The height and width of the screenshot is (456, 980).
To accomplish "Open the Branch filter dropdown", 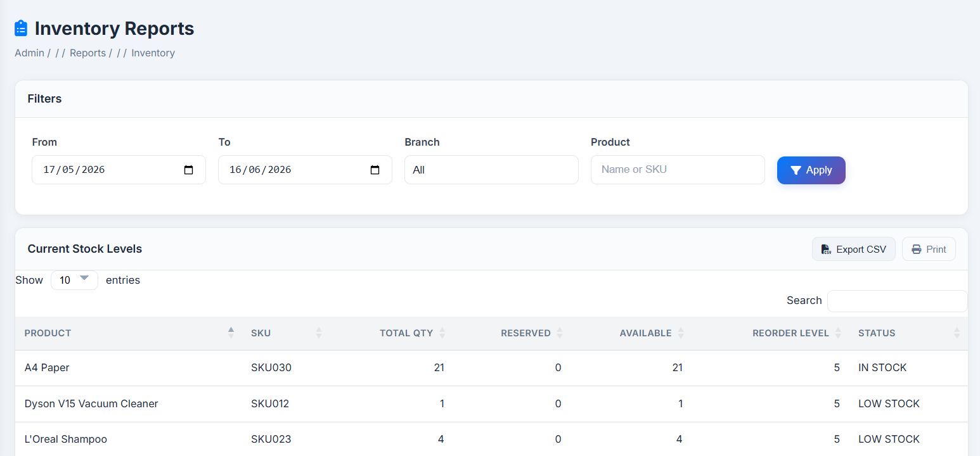I will (491, 170).
